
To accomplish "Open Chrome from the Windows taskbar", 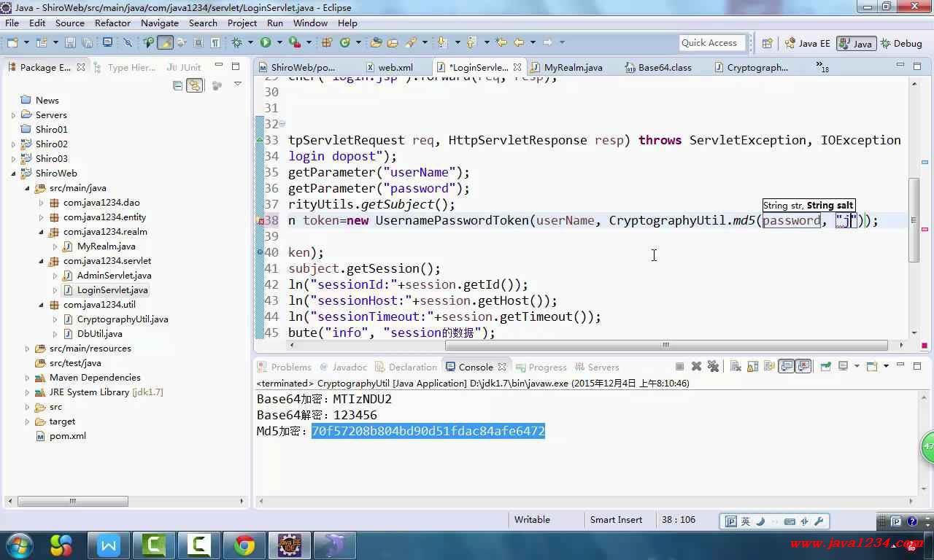I will [244, 545].
